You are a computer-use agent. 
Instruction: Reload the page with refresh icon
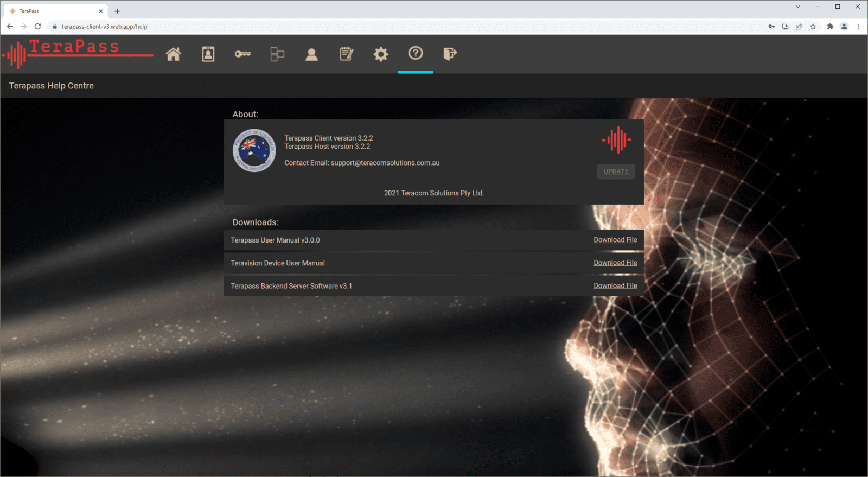coord(37,26)
